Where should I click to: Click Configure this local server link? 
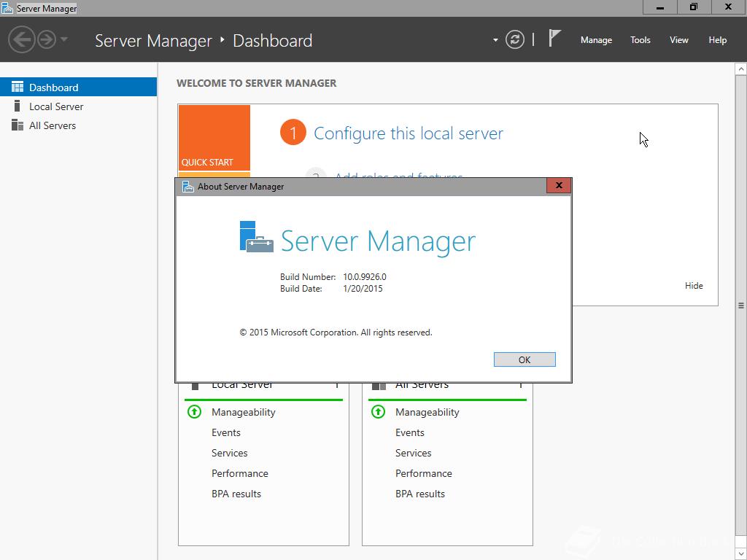coord(409,133)
